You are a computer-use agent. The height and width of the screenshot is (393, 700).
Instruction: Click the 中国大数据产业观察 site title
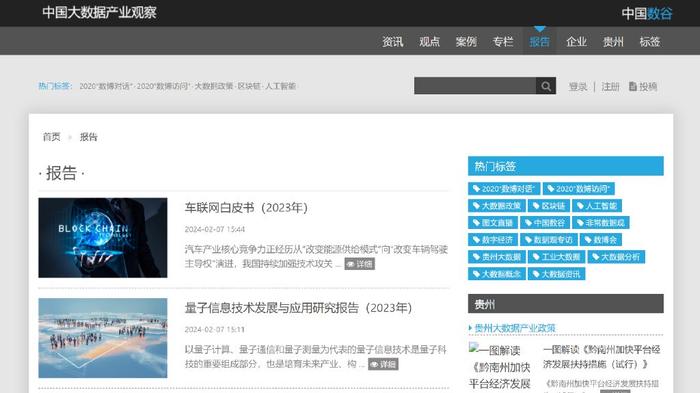pos(99,12)
